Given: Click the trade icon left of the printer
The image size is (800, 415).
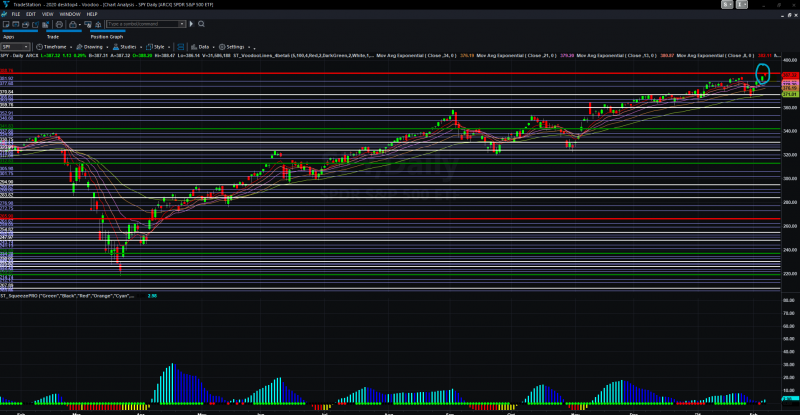Looking at the screenshot, I should pos(45,24).
